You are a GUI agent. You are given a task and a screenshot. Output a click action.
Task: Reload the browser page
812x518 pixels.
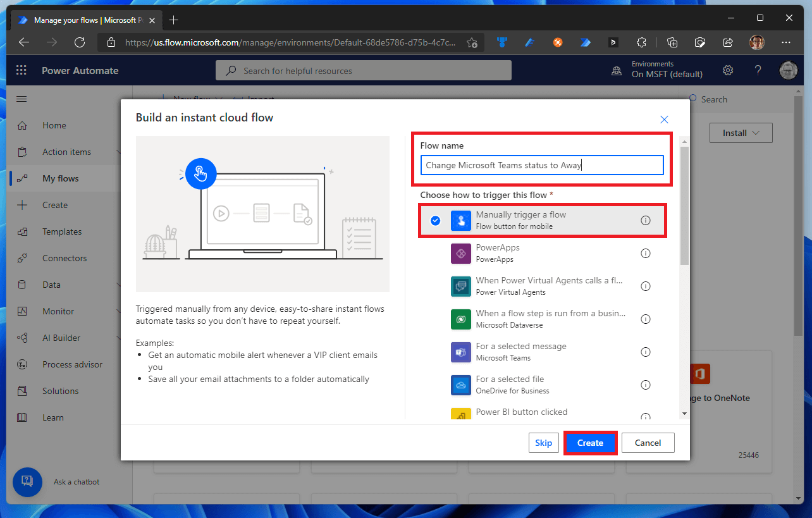[80, 42]
